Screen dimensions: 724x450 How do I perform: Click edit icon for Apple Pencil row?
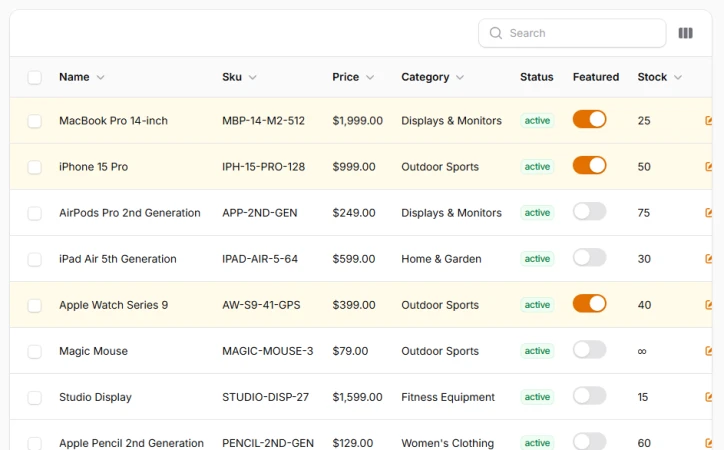coord(708,443)
